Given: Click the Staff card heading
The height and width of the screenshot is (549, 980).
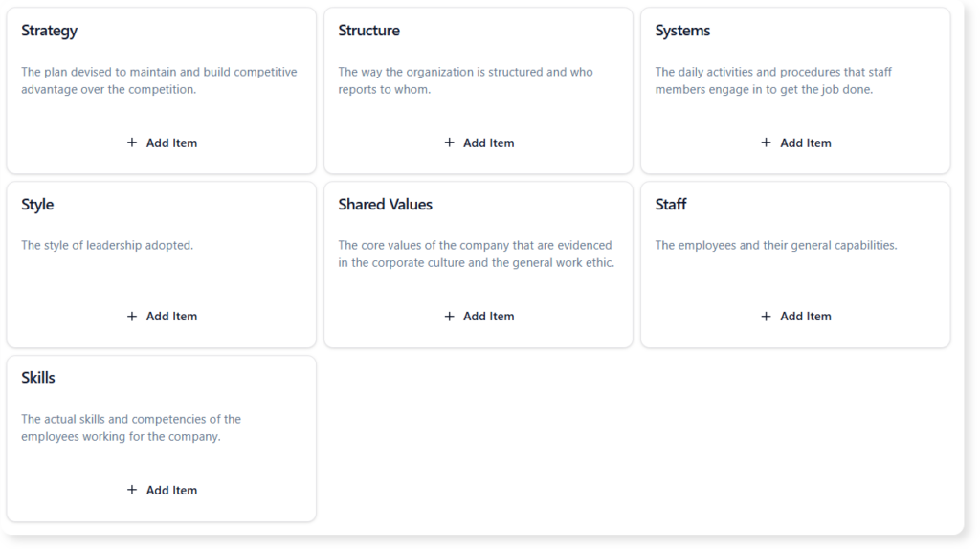Looking at the screenshot, I should point(670,205).
